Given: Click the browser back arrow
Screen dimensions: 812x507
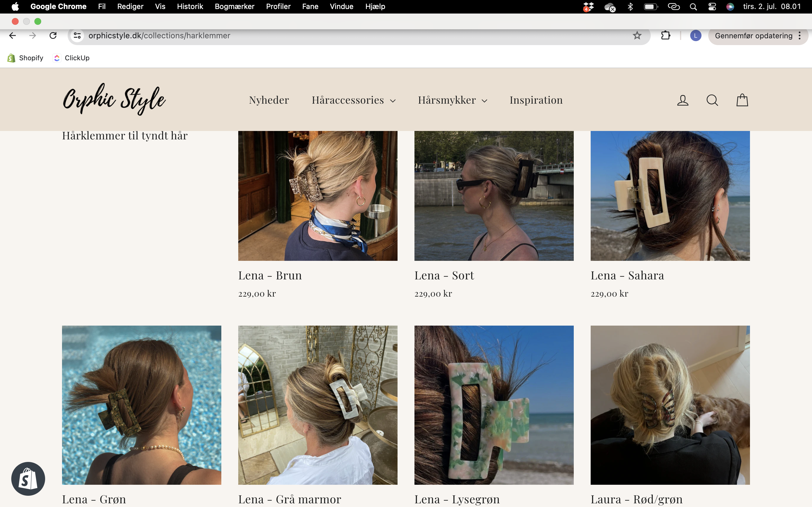Looking at the screenshot, I should pyautogui.click(x=13, y=35).
